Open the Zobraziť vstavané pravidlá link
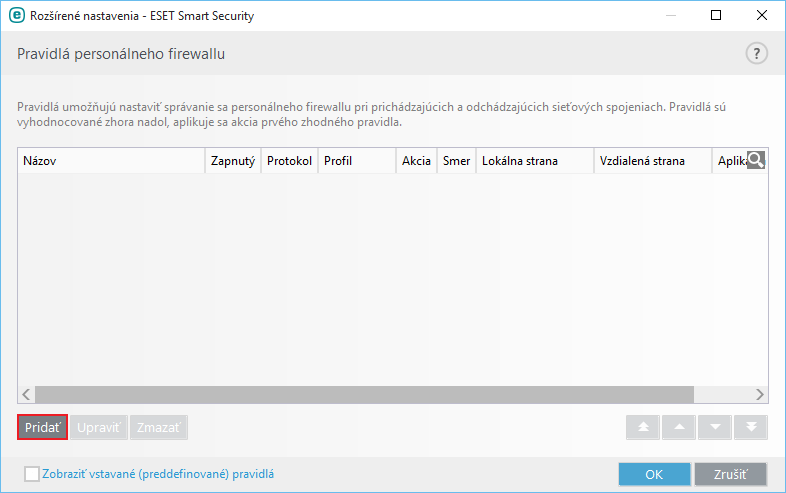 coord(158,474)
